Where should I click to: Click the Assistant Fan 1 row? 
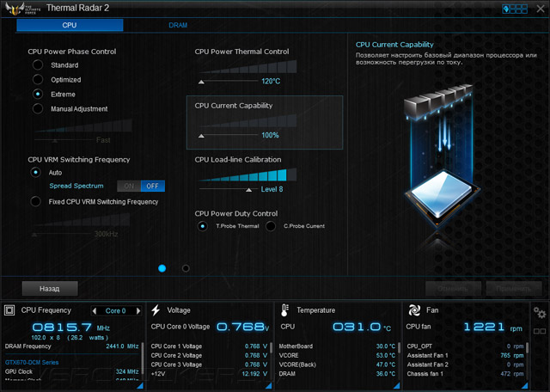click(x=465, y=356)
